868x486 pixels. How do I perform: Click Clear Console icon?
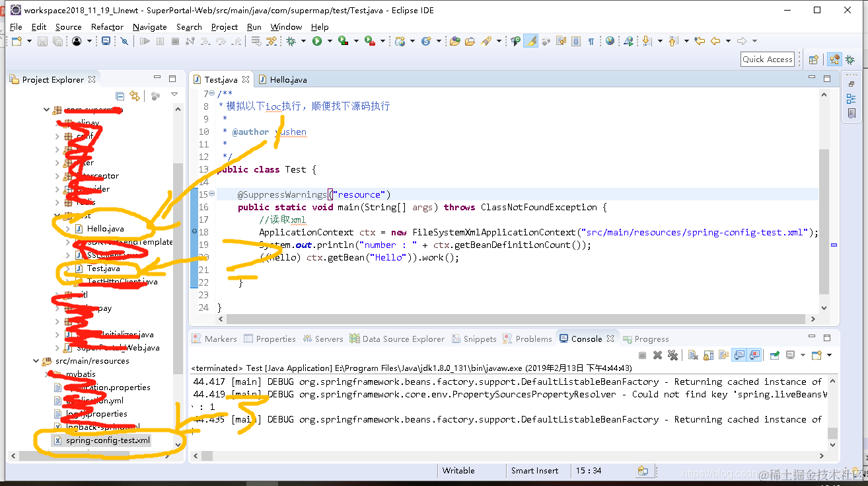pyautogui.click(x=693, y=355)
